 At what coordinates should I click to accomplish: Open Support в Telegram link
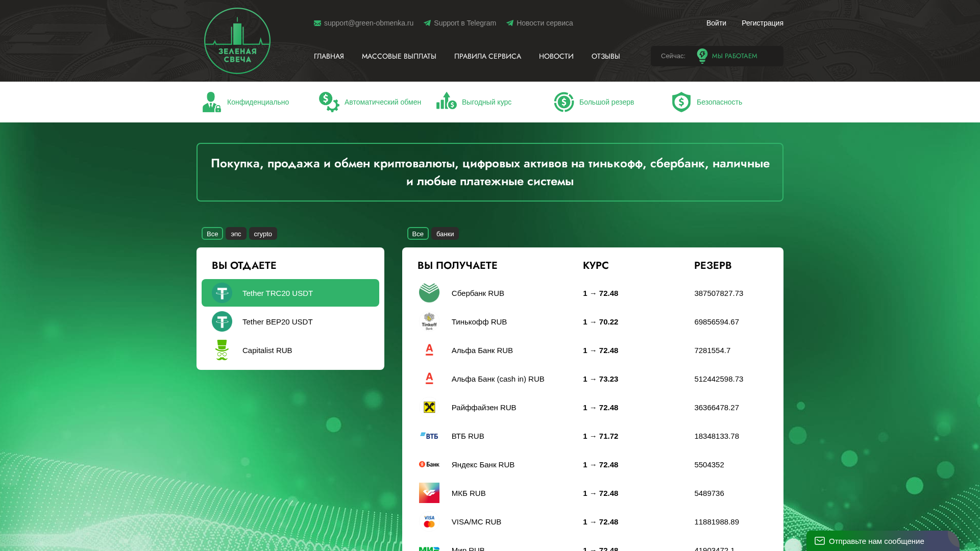point(465,23)
